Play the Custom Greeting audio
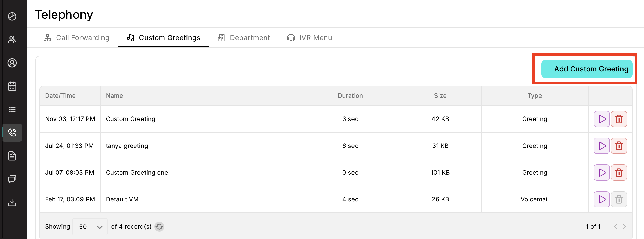The image size is (644, 239). [602, 119]
